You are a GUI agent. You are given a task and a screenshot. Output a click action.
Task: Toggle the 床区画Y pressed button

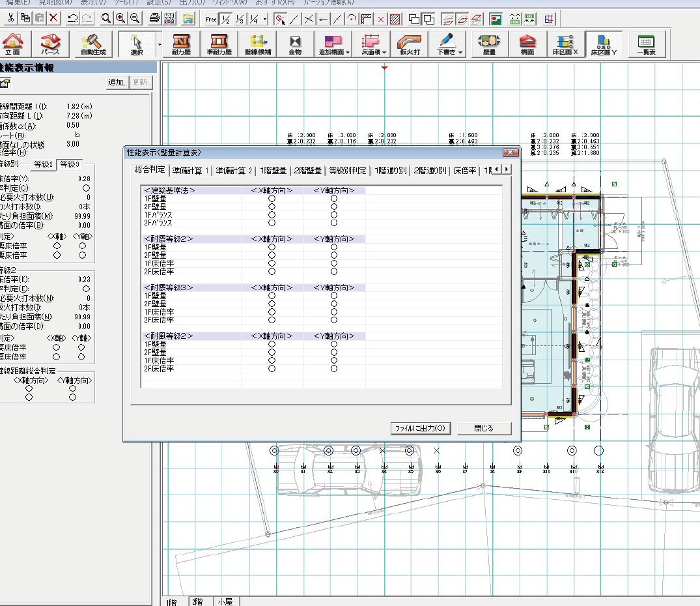[x=603, y=44]
